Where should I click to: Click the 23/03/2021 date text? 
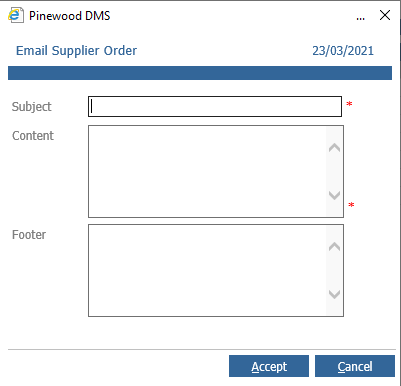(x=343, y=51)
